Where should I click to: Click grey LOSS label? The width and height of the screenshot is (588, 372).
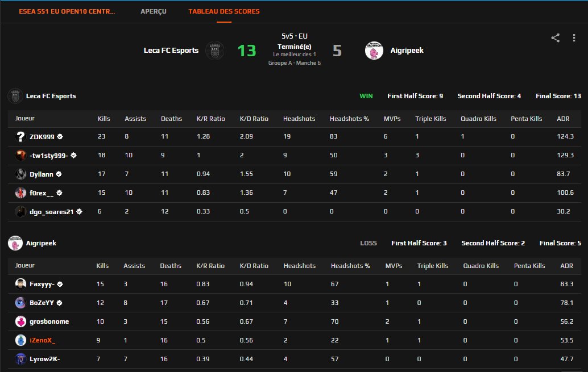point(368,243)
